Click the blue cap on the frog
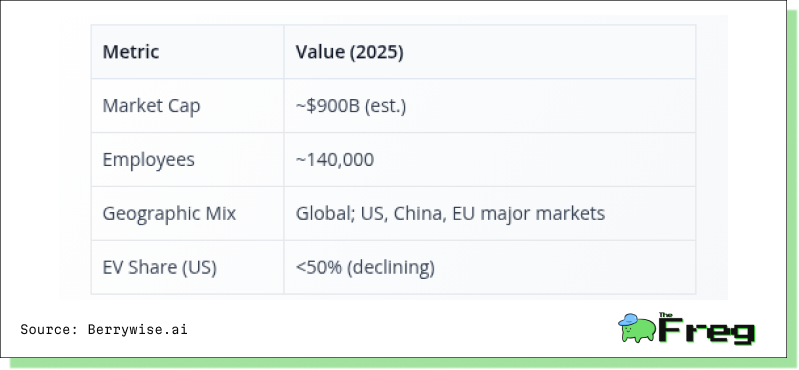The height and width of the screenshot is (370, 799). 628,320
